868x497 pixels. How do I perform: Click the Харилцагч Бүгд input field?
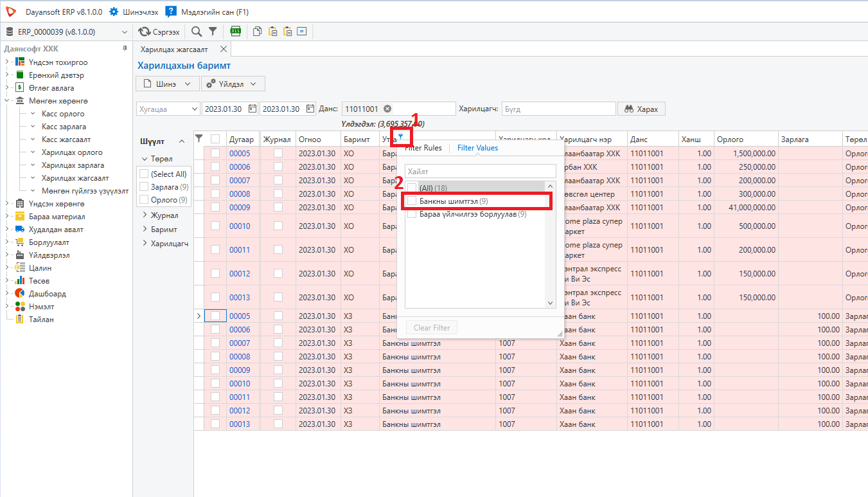(558, 109)
